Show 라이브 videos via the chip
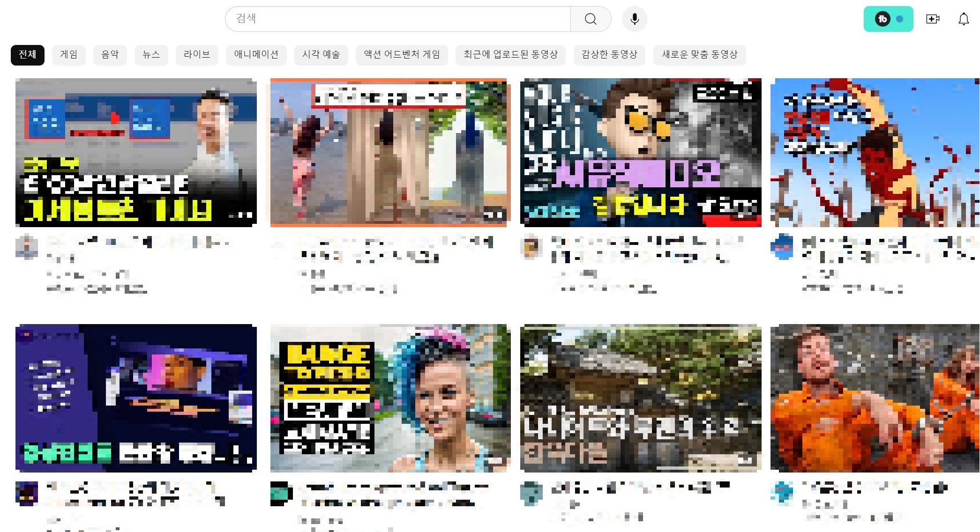Screen dimensions: 980x532 196,55
